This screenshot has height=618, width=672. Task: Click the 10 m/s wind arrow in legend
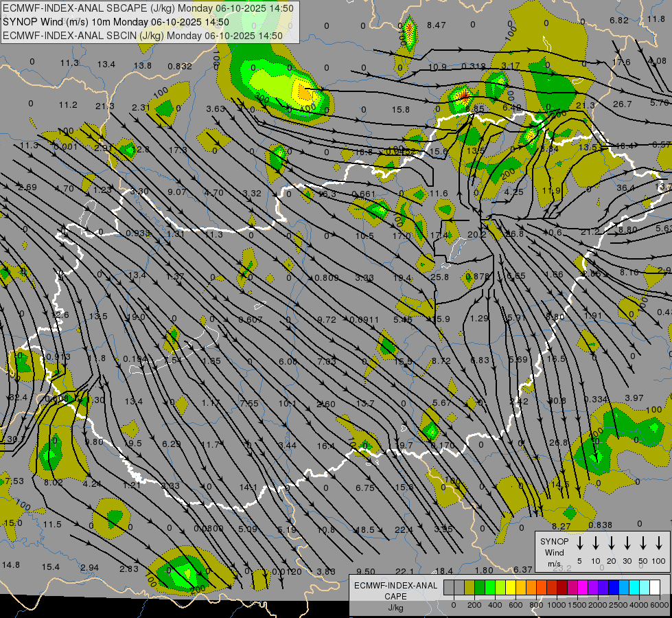(596, 542)
